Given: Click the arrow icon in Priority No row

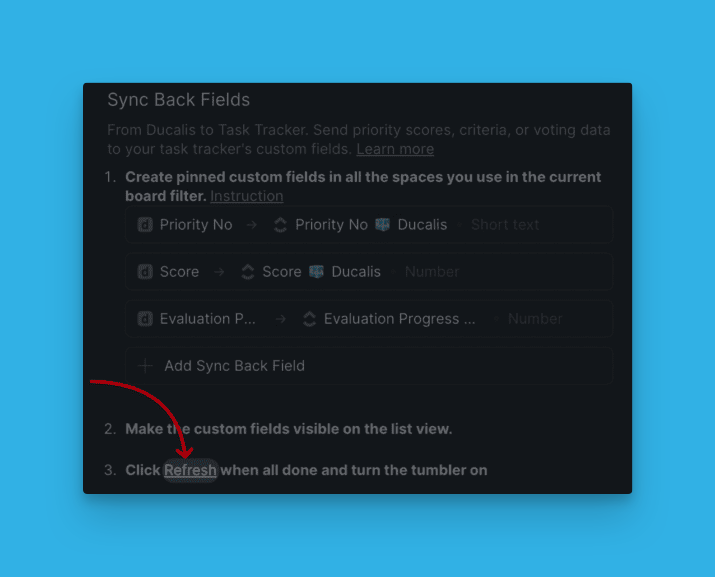Looking at the screenshot, I should point(252,225).
